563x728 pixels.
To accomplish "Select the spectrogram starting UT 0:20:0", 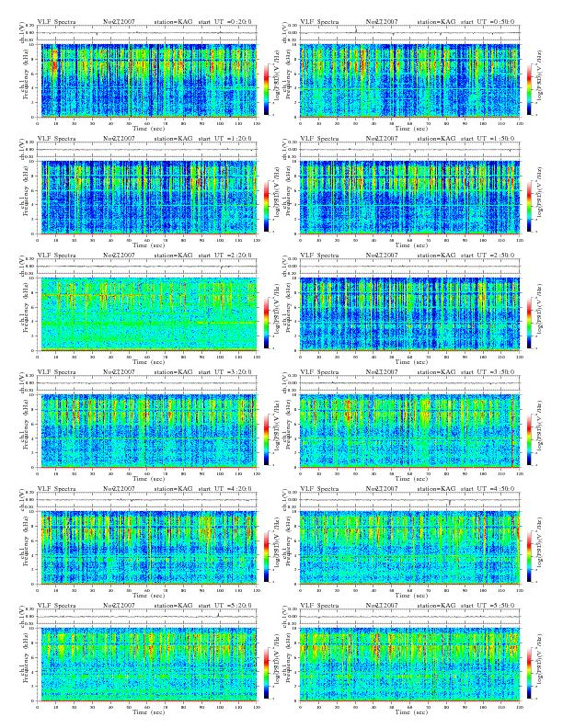I will (147, 80).
